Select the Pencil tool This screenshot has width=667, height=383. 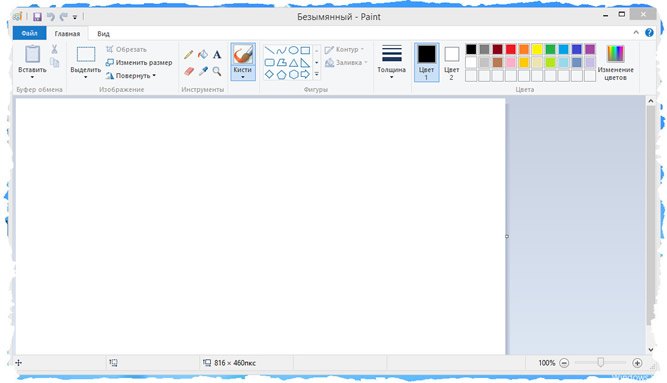coord(188,54)
